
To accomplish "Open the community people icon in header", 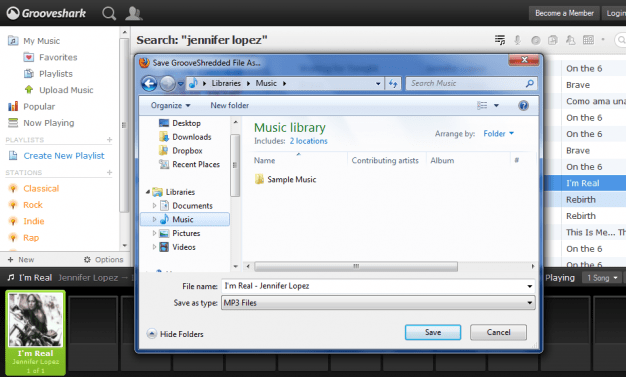I will (x=134, y=13).
